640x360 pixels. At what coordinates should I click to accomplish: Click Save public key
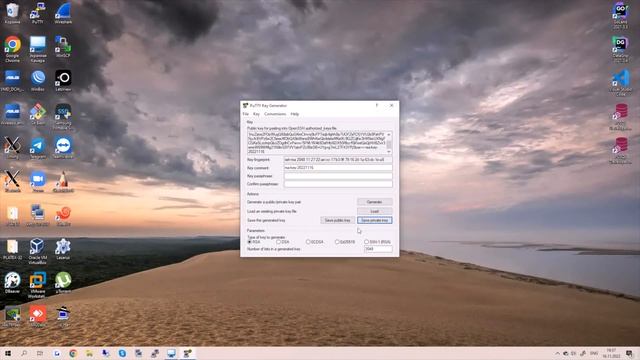[338, 220]
